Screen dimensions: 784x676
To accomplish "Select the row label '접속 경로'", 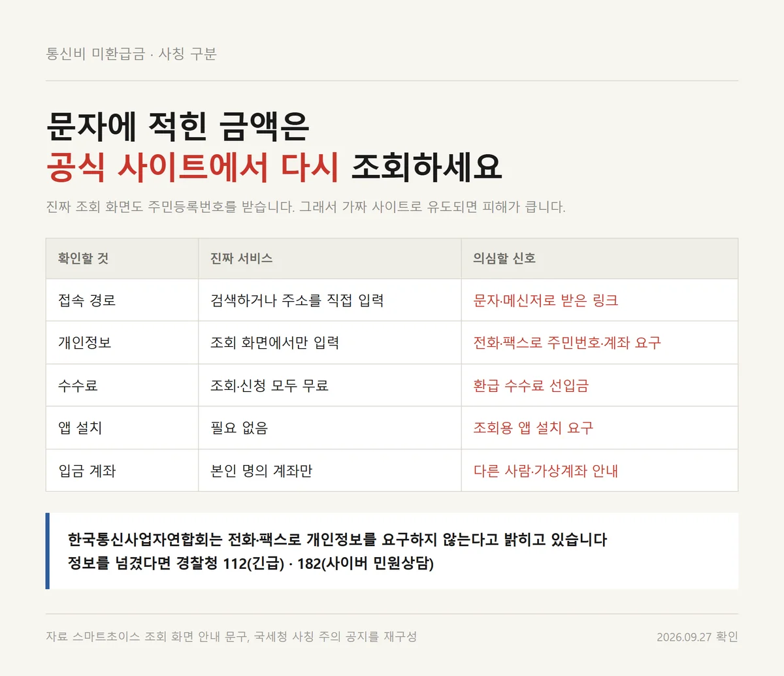I will [x=87, y=300].
